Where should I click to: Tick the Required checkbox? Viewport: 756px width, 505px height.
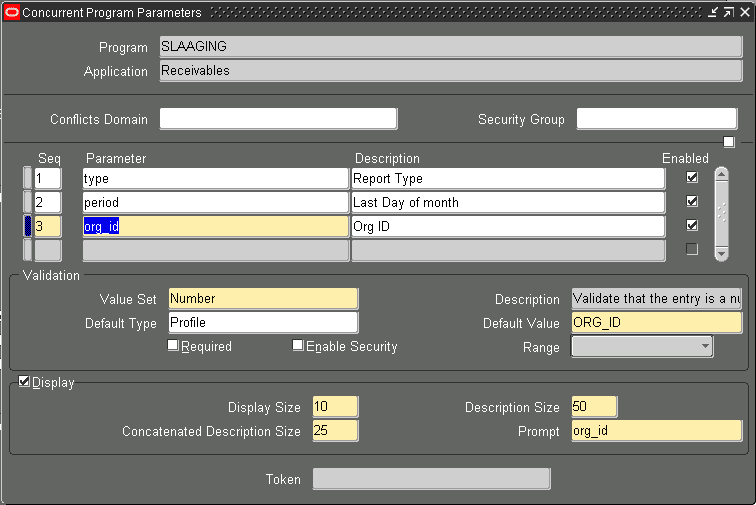173,346
